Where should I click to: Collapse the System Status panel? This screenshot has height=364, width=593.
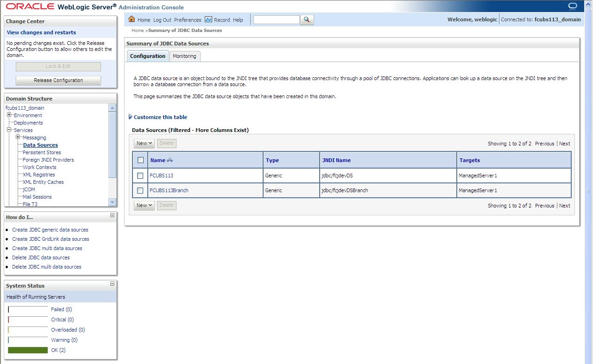(112, 283)
